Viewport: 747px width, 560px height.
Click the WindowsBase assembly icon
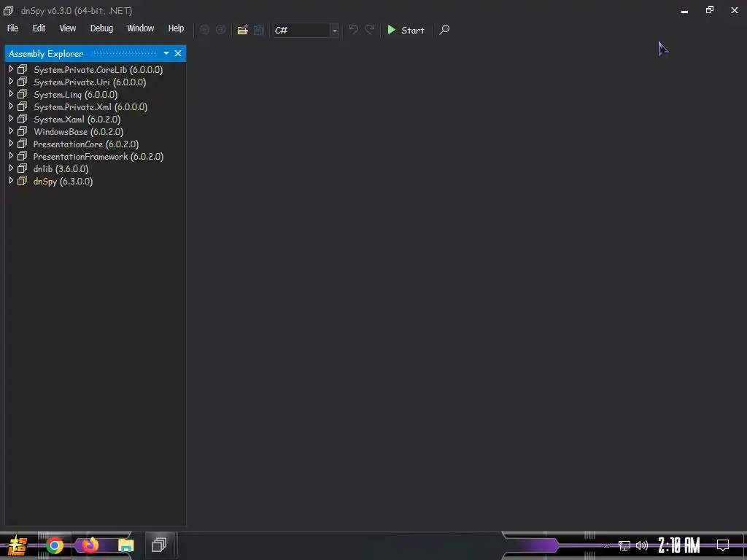tap(22, 131)
